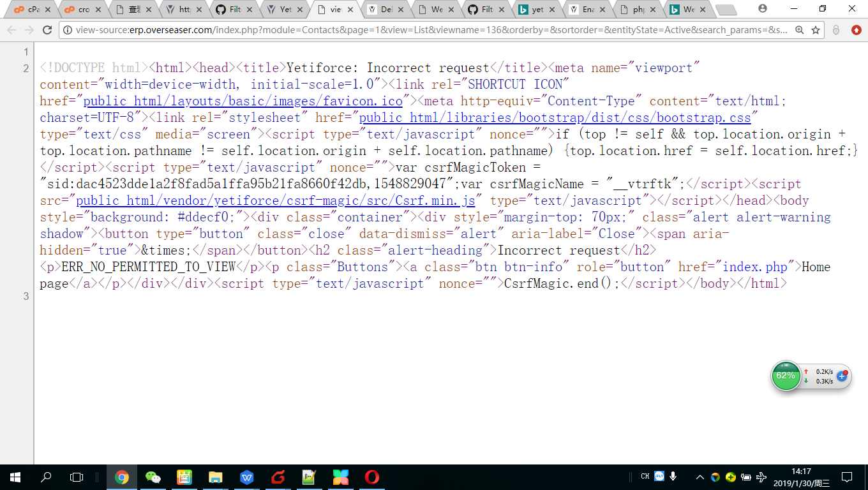Screen dimensions: 868x490
Task: Click the CsrfMagic.end(); text
Action: (x=562, y=283)
